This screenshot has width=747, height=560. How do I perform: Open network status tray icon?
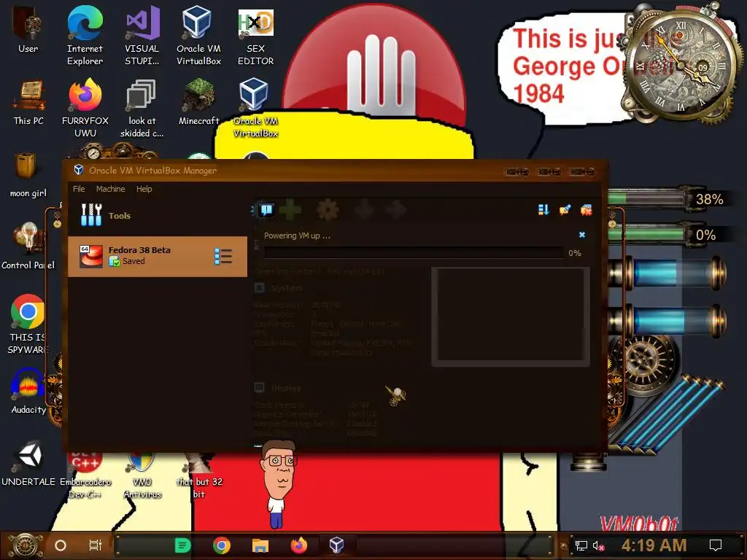pos(581,545)
